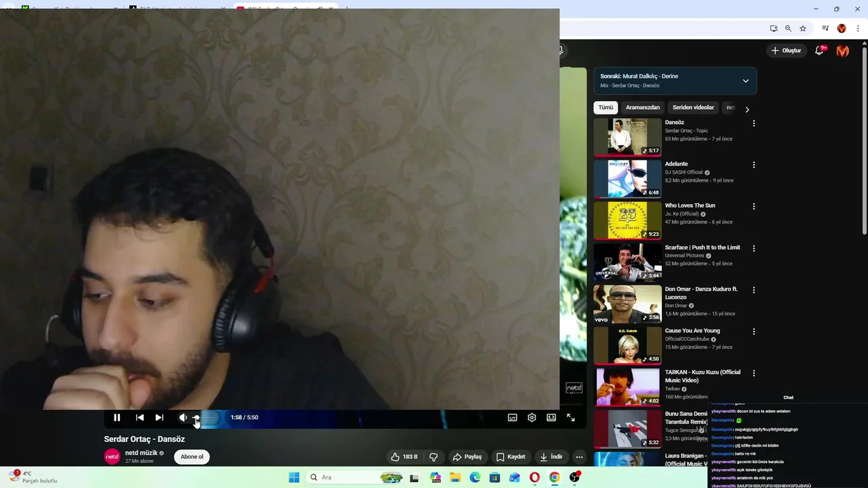Image resolution: width=868 pixels, height=488 pixels.
Task: Open the netd müzik channel avatar
Action: tap(112, 457)
